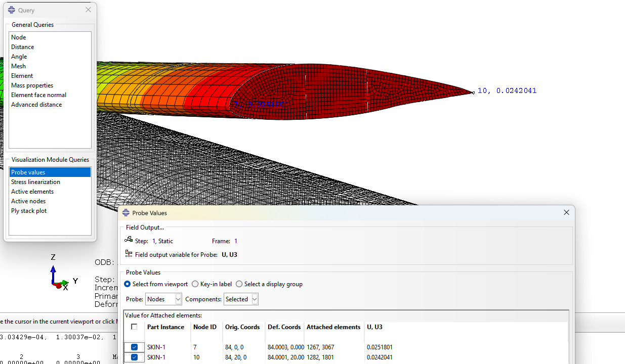Select the Stress linearization query

35,182
